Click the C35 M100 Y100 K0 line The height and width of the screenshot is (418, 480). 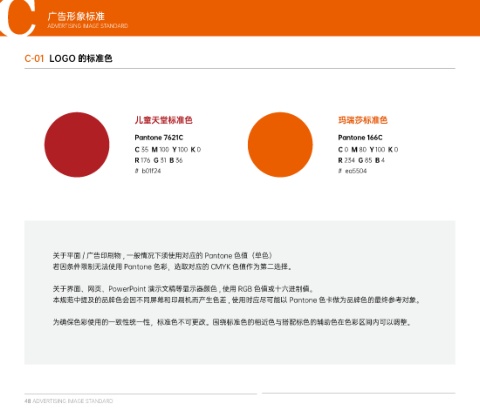tap(168, 149)
